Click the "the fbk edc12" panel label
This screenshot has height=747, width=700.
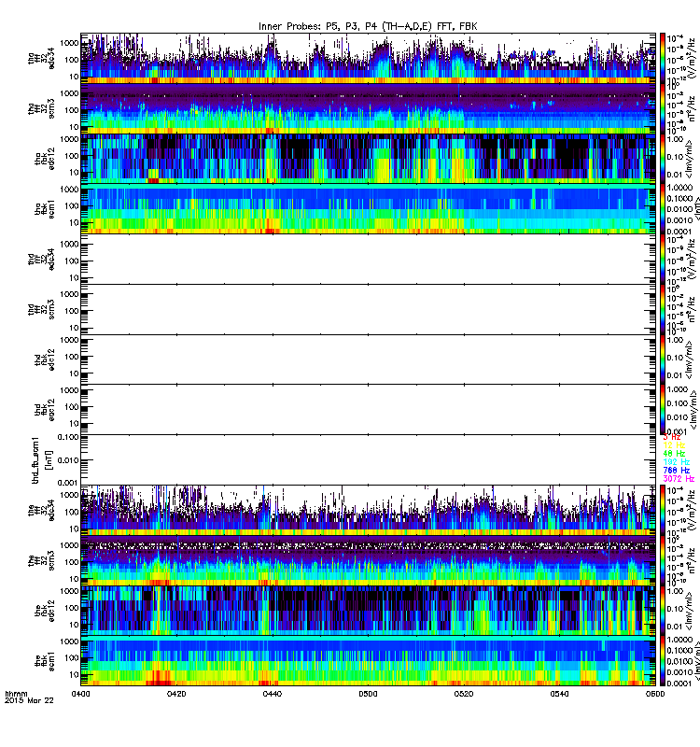click(x=45, y=612)
